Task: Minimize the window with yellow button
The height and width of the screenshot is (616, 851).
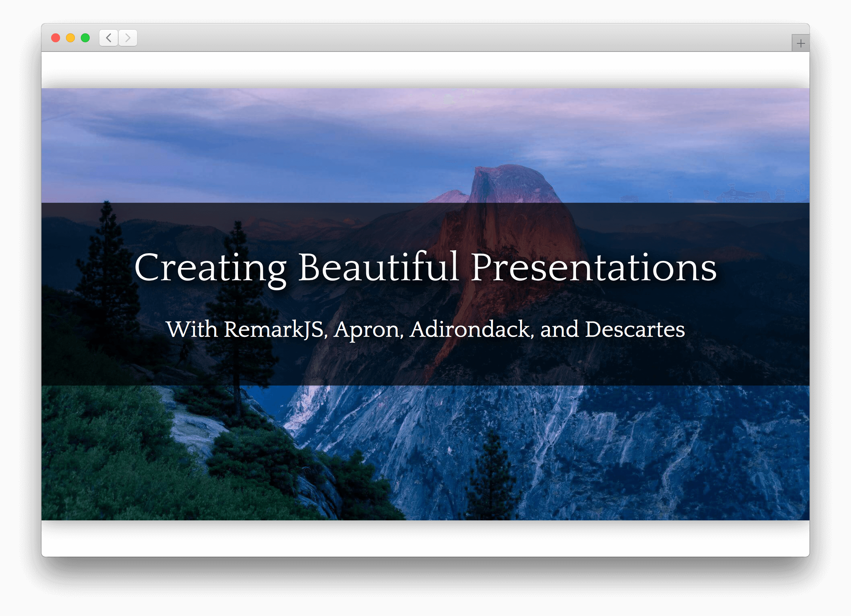Action: (70, 38)
